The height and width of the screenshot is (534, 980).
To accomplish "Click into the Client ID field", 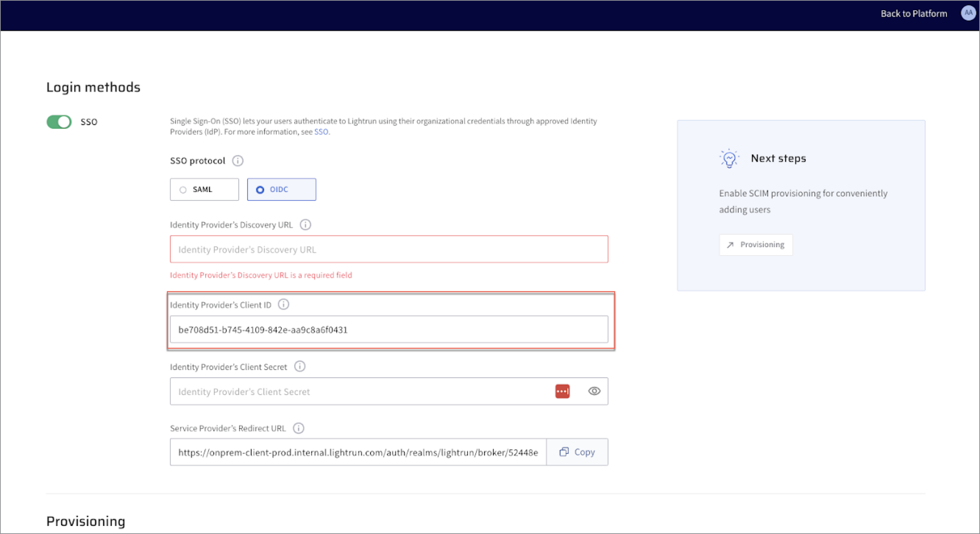I will click(388, 330).
